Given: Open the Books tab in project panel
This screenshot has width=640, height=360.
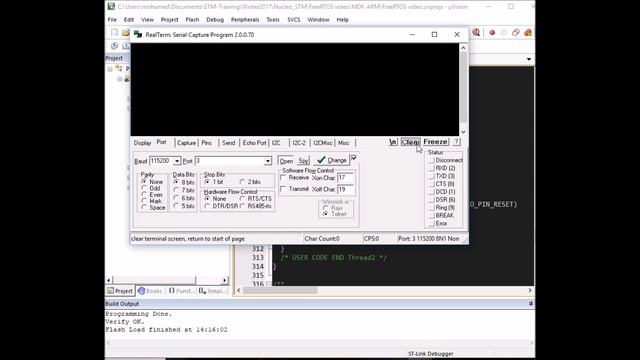Looking at the screenshot, I should coord(150,291).
